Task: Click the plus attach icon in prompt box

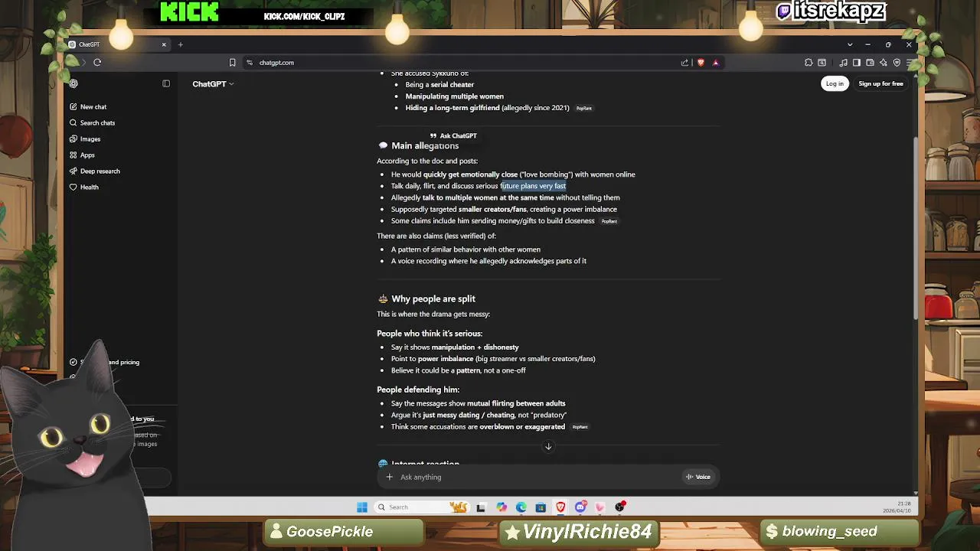Action: click(390, 477)
